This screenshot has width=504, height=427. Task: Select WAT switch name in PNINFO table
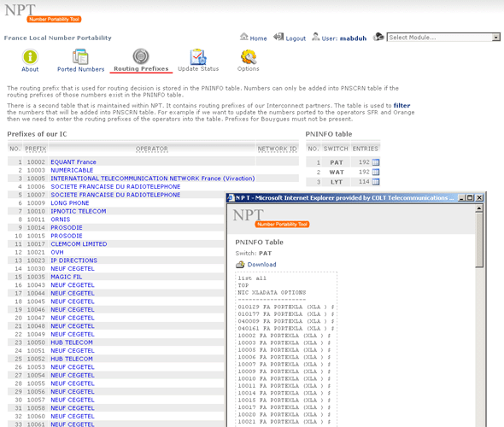[337, 173]
